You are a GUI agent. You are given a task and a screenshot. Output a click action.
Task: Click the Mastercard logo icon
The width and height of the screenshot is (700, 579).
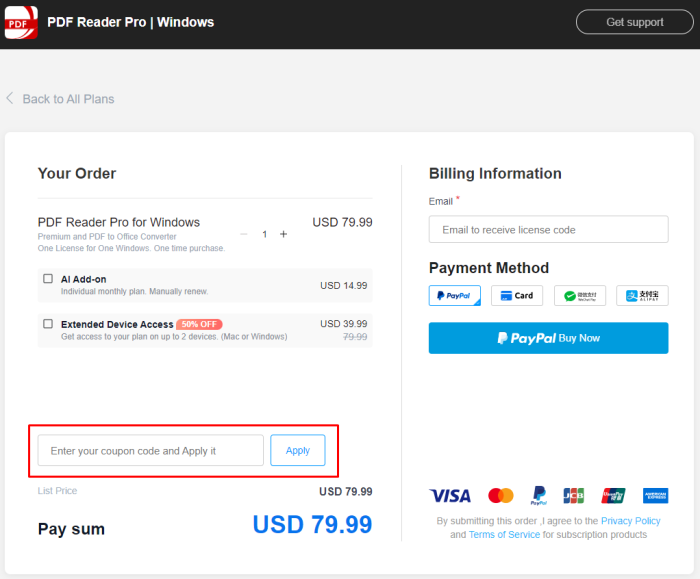coord(501,496)
